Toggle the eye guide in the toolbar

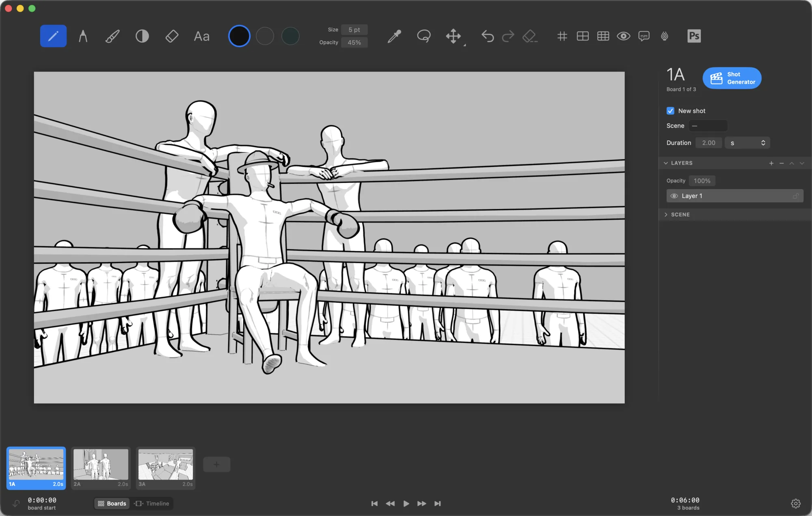(x=624, y=36)
